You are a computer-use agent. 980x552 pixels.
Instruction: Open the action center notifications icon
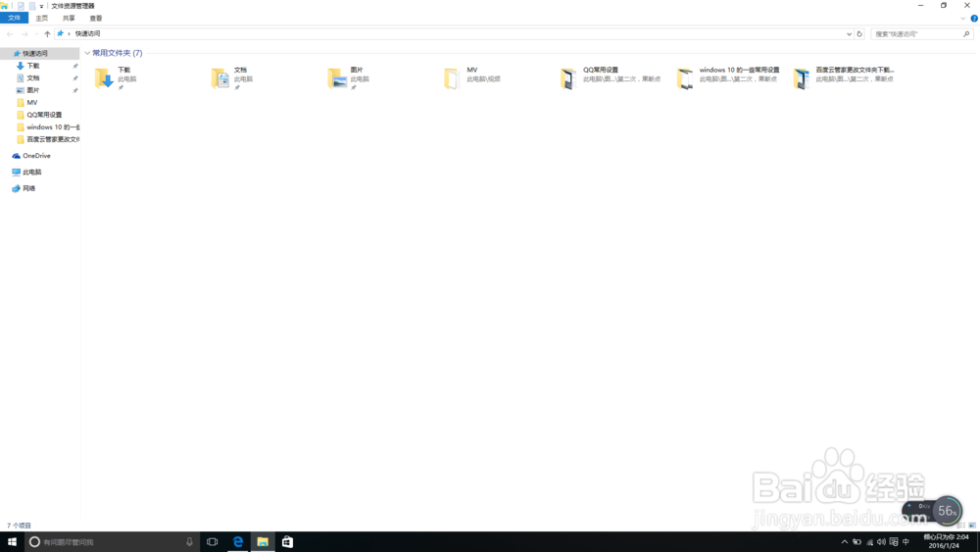click(x=894, y=542)
